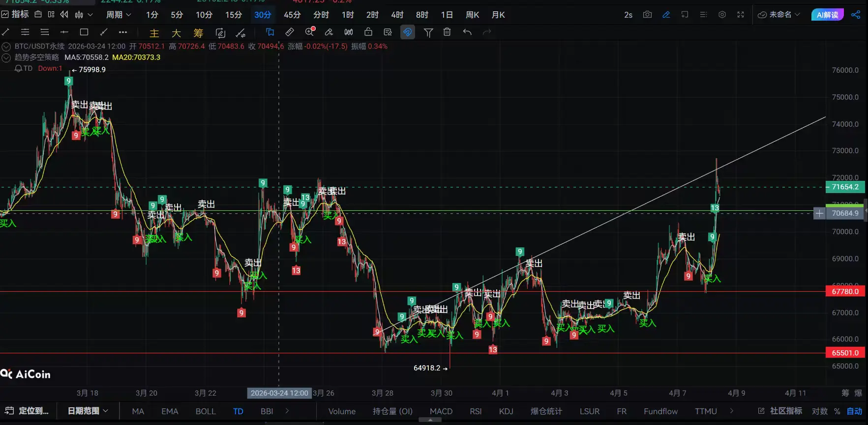868x425 pixels.
Task: Click the 大 indicator button
Action: [177, 33]
